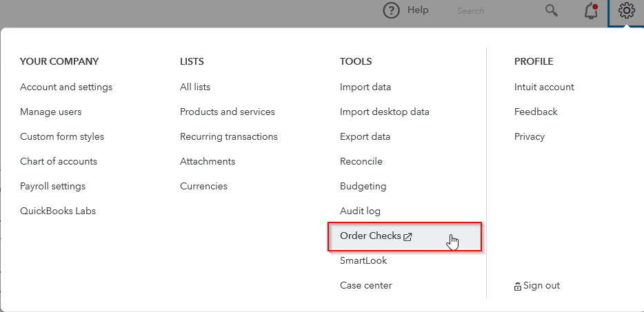Go to Payroll settings
This screenshot has height=312, width=644.
click(x=53, y=186)
